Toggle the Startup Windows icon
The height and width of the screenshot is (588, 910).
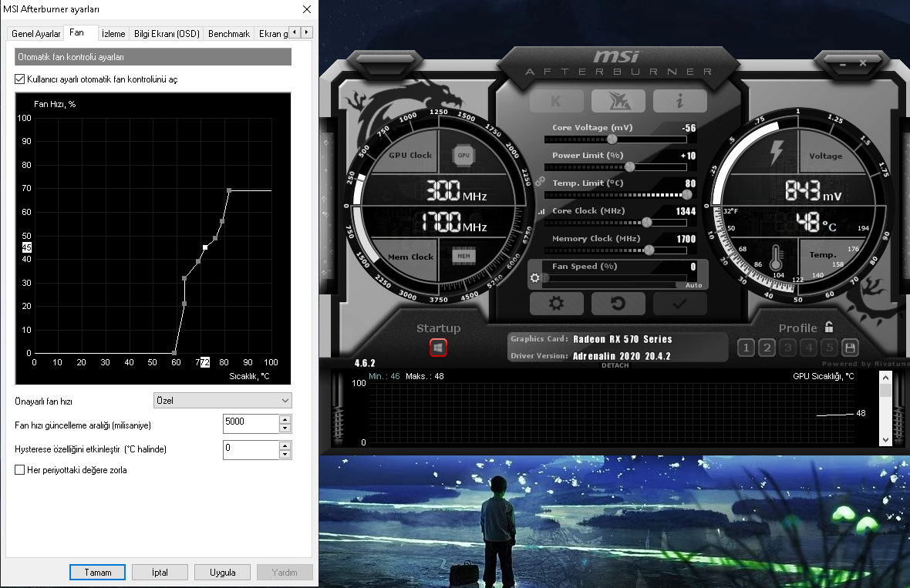click(x=438, y=348)
